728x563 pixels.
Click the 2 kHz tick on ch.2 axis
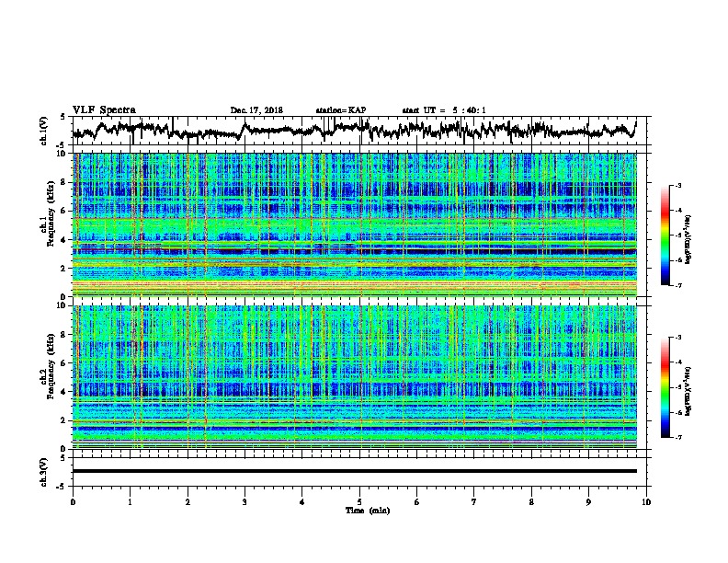click(65, 420)
